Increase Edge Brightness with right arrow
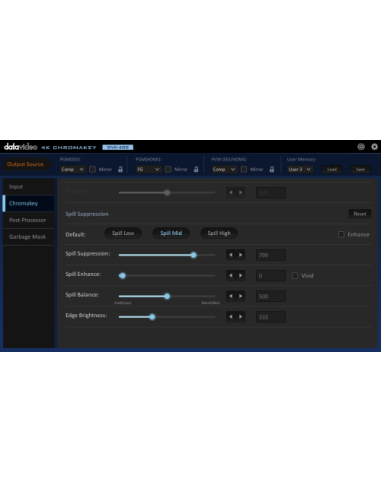The image size is (381, 492). point(240,317)
